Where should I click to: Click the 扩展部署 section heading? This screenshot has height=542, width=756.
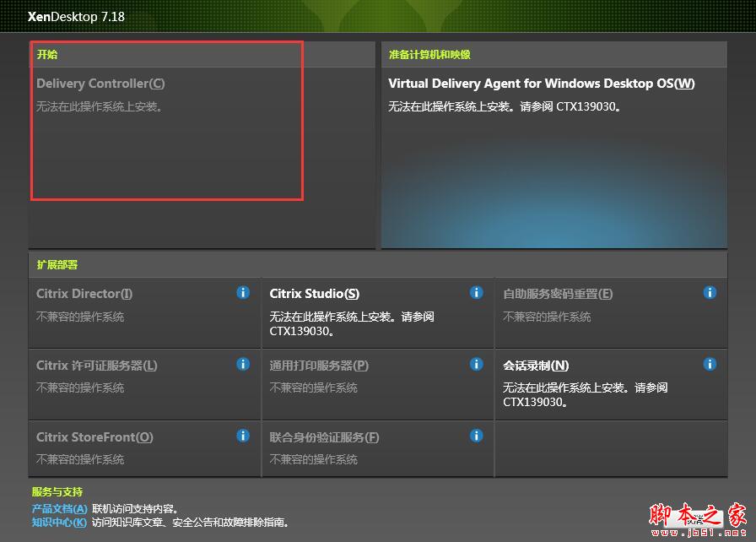tap(57, 265)
